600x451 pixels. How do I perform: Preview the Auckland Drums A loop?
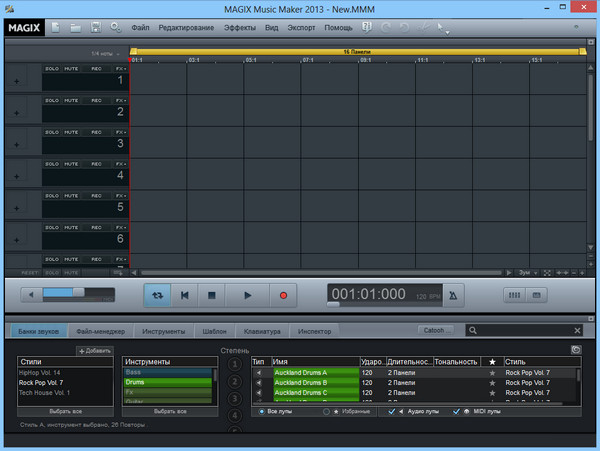point(259,372)
